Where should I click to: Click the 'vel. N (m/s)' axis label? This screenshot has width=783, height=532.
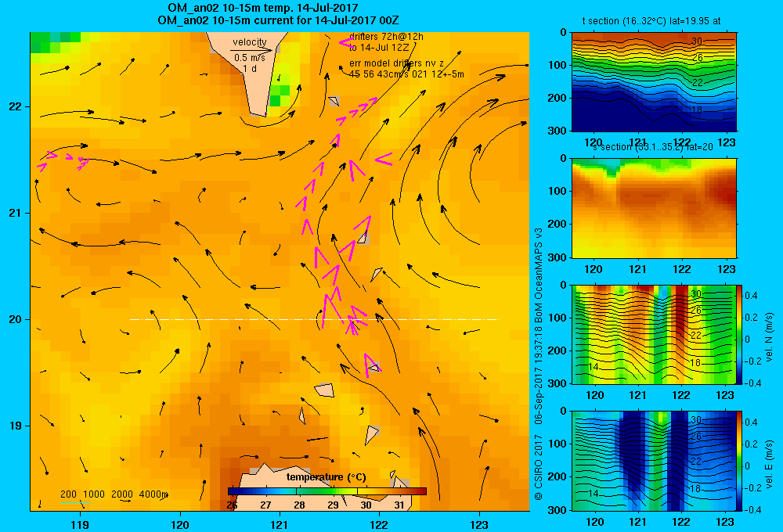tap(769, 336)
